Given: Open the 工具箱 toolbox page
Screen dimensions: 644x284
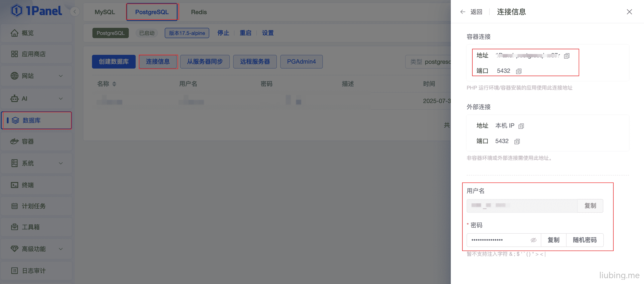Looking at the screenshot, I should (37, 227).
